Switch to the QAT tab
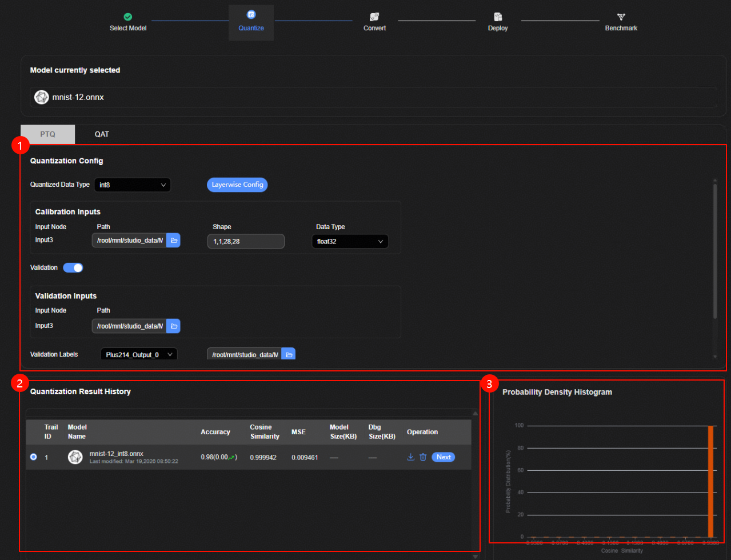 point(102,134)
